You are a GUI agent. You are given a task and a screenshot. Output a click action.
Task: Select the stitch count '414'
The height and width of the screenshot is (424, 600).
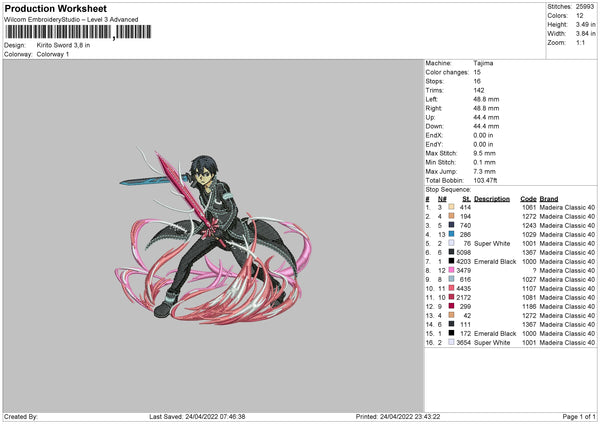click(x=465, y=207)
